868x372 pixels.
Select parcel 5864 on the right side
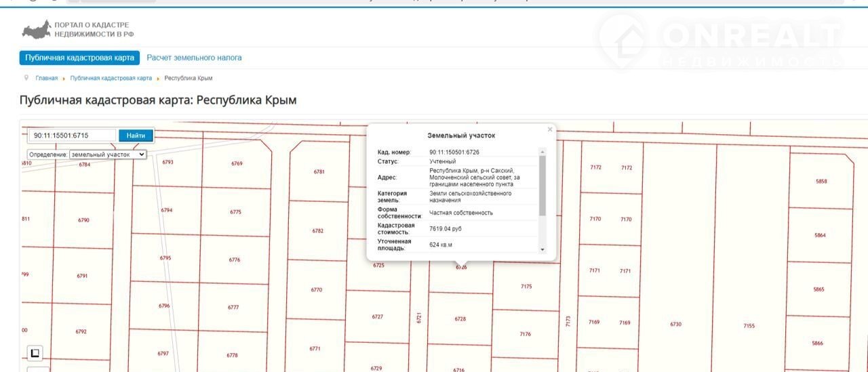click(820, 235)
